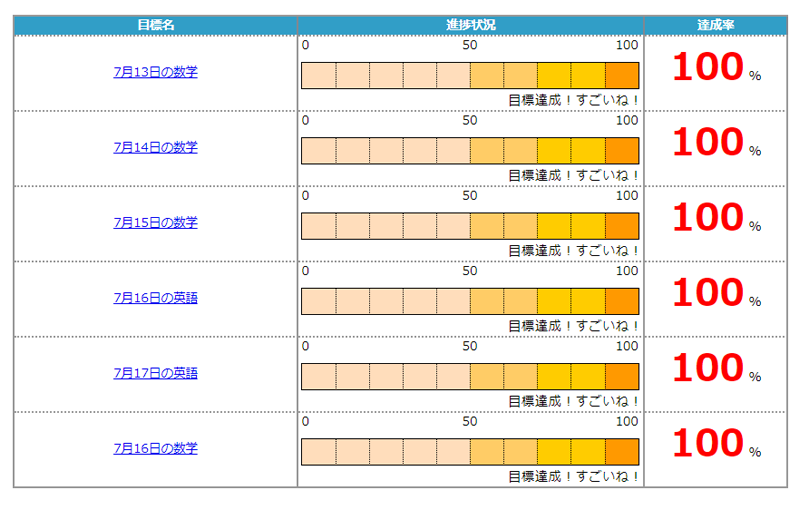
Task: Click the progress bar for 7月16日の数学
Action: coord(470,451)
